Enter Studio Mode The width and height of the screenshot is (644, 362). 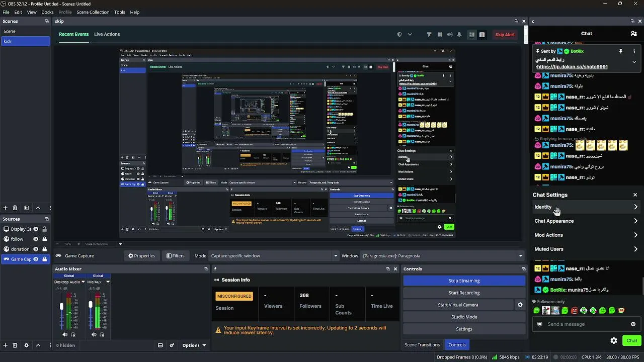[x=464, y=317]
